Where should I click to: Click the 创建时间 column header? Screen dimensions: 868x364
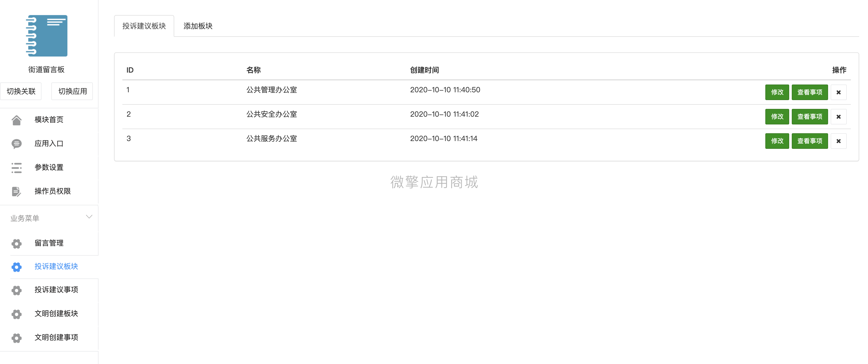point(424,70)
